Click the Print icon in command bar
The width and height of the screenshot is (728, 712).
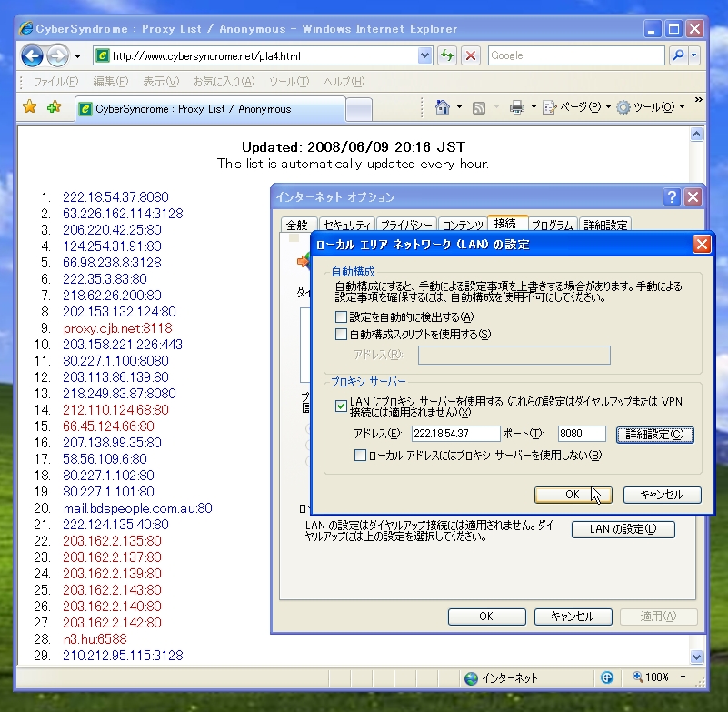pyautogui.click(x=517, y=107)
